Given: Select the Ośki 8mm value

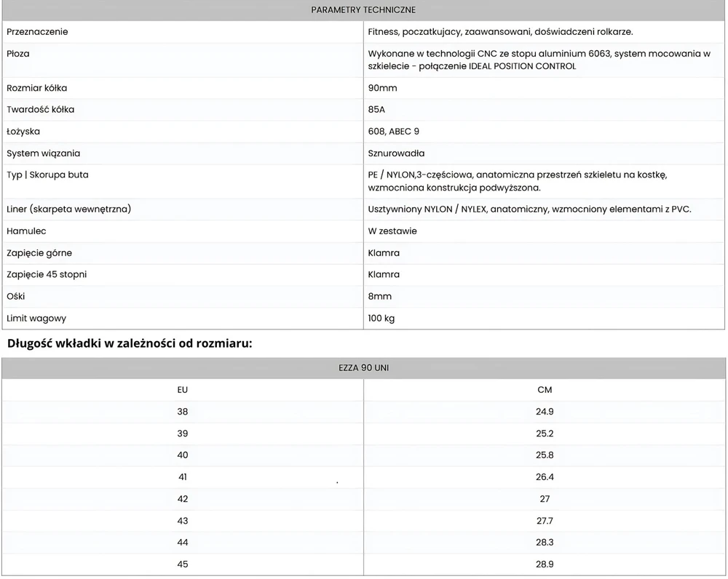Looking at the screenshot, I should pyautogui.click(x=379, y=296).
